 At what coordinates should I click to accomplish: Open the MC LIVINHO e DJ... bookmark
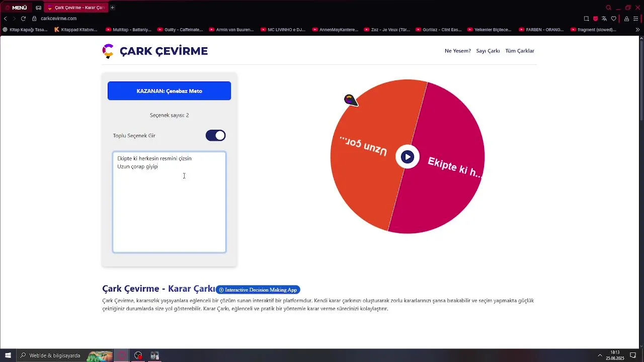click(x=283, y=30)
